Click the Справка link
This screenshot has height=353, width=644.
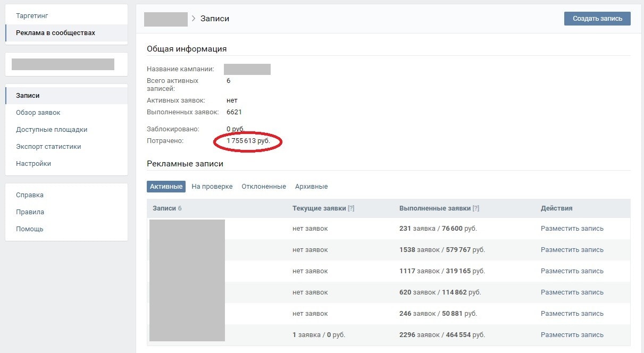30,195
